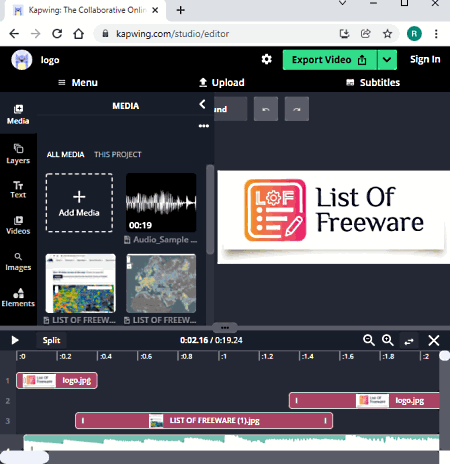Image resolution: width=450 pixels, height=464 pixels.
Task: Click Add Media tile
Action: tap(79, 203)
